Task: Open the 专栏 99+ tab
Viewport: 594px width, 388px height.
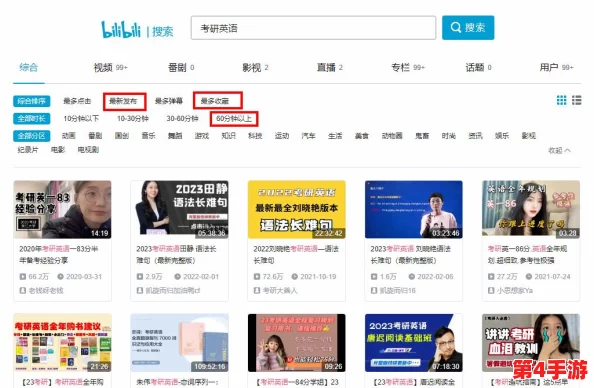Action: [408, 67]
